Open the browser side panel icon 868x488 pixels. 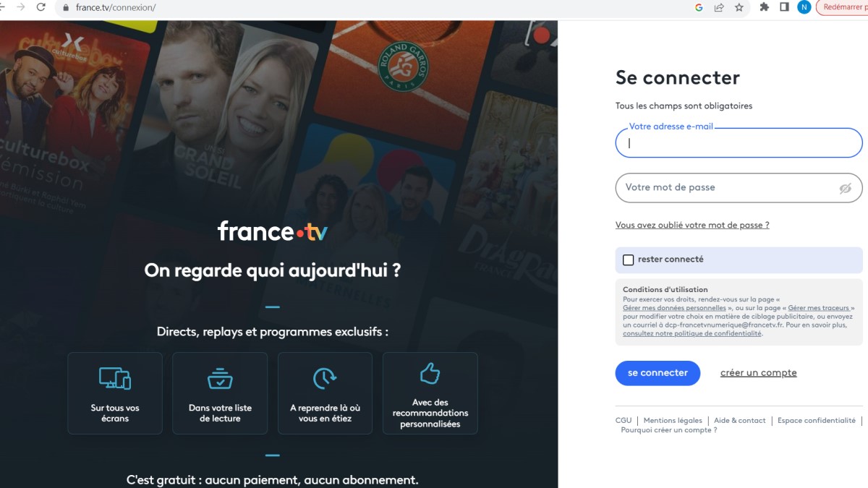784,7
